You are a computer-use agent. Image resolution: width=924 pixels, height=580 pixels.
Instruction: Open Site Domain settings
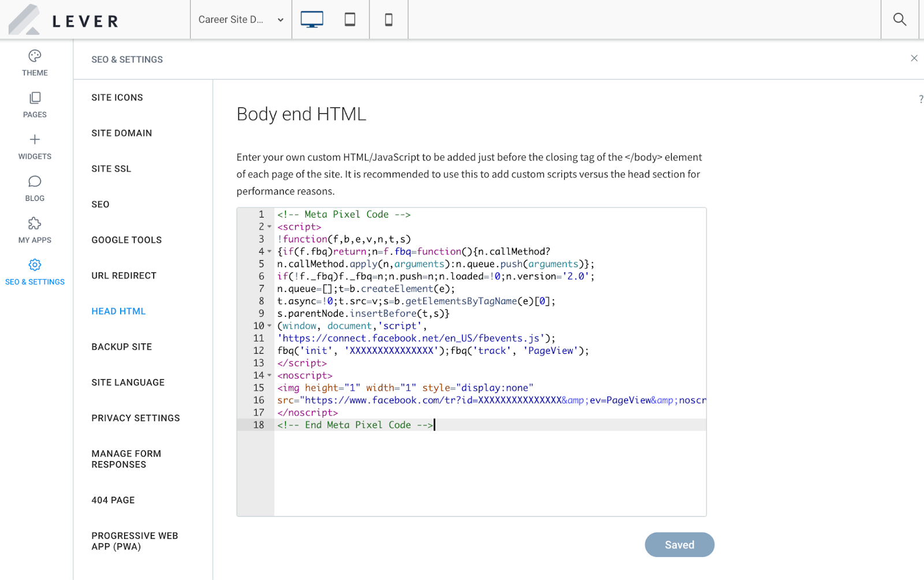point(122,133)
